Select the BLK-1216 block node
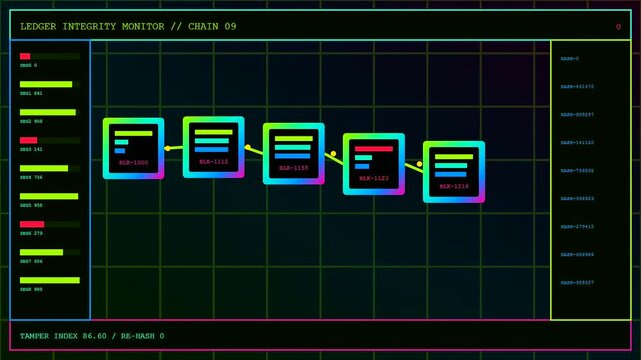Screen dimensions: 641x360 (x=454, y=172)
